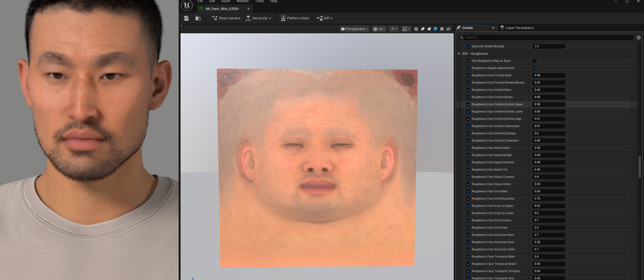Select cylinder preview mesh
The image size is (644, 280).
423,29
